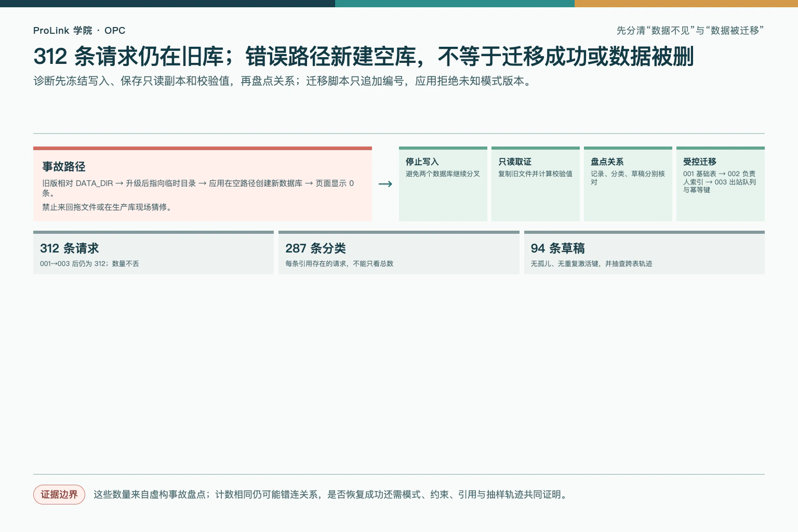The height and width of the screenshot is (532, 798).
Task: Select the text 避免两个数据库继续分叉
Action: (443, 174)
